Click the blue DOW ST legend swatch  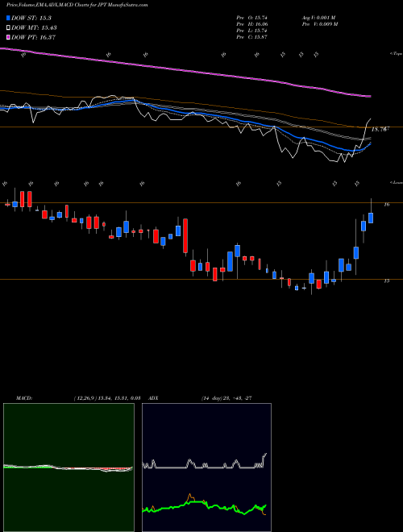[x=8, y=18]
